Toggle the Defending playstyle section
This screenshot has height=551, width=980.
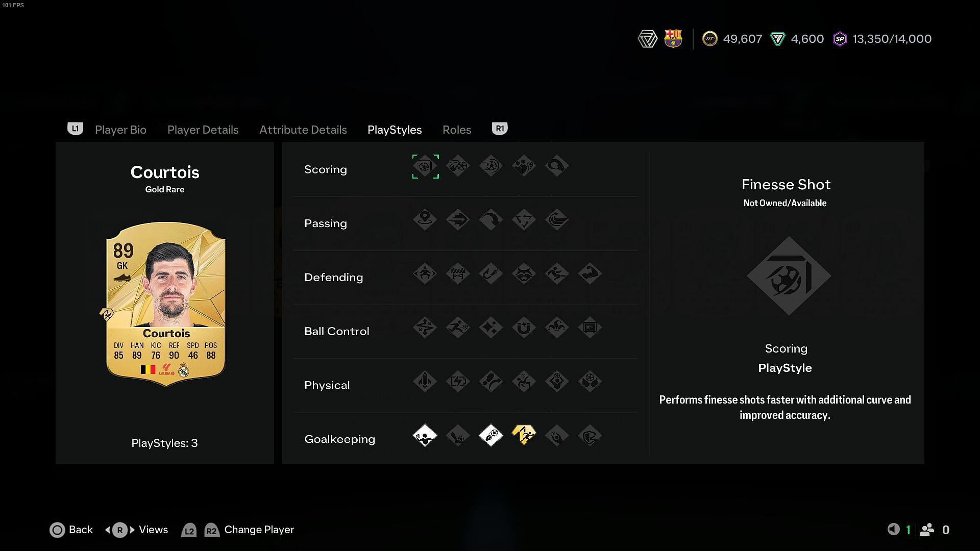334,277
